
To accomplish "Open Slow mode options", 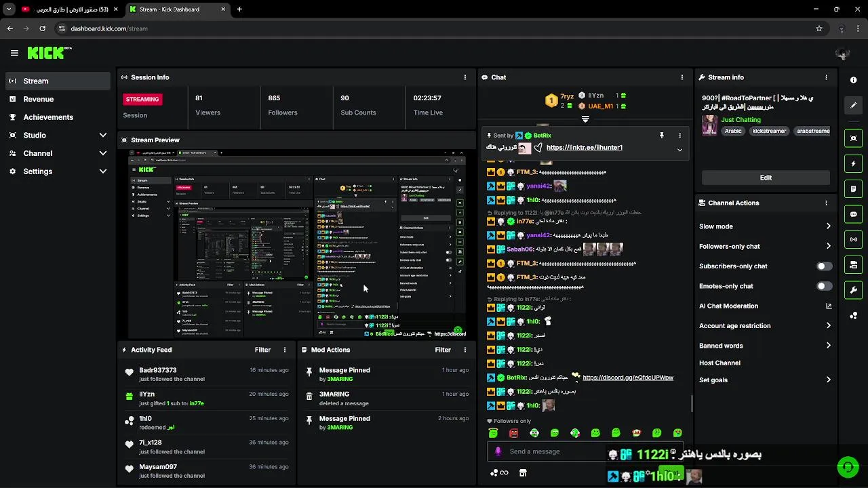I will (765, 226).
